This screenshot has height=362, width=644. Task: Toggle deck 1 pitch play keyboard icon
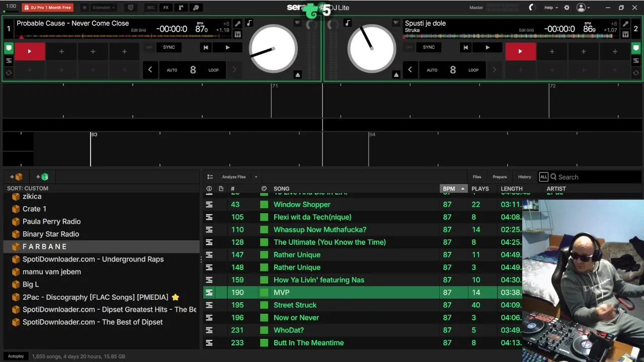point(237,34)
